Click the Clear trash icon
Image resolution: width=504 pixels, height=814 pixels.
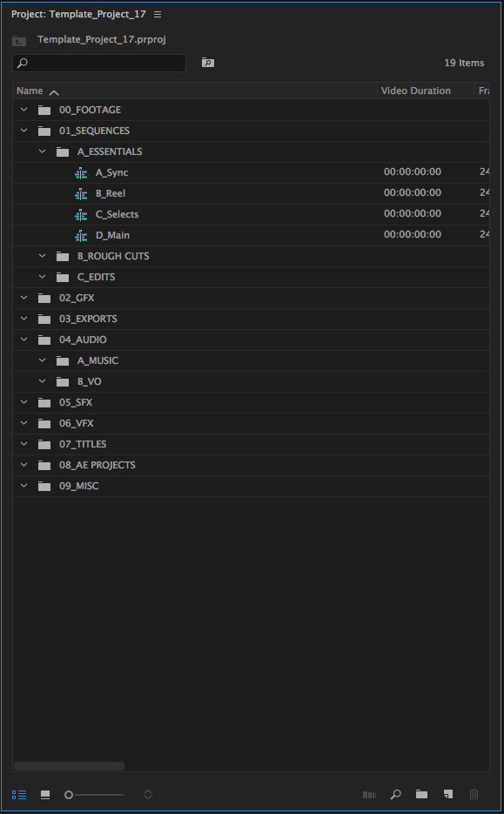474,794
